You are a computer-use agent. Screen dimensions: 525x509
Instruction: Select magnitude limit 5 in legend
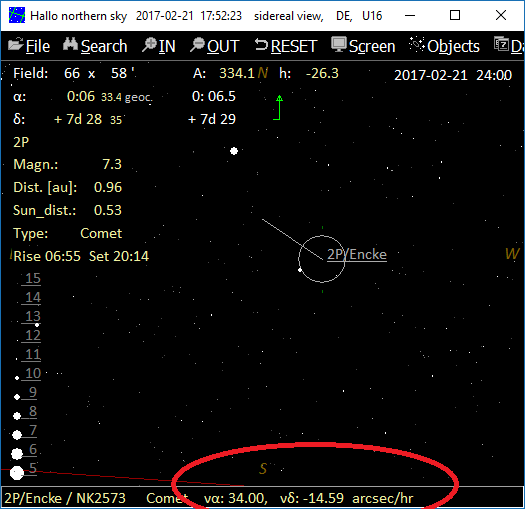tap(33, 468)
